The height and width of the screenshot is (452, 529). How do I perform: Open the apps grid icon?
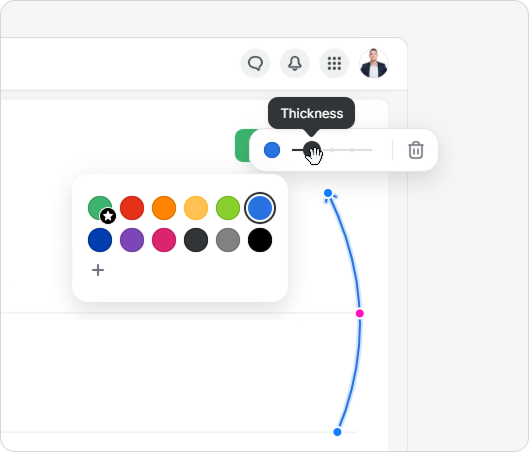[x=334, y=63]
